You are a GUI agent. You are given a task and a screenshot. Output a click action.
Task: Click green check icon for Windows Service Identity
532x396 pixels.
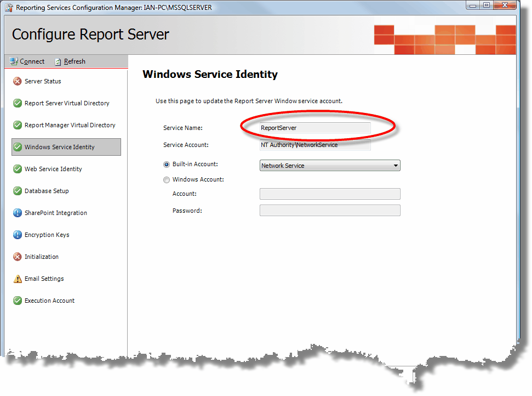(x=18, y=147)
